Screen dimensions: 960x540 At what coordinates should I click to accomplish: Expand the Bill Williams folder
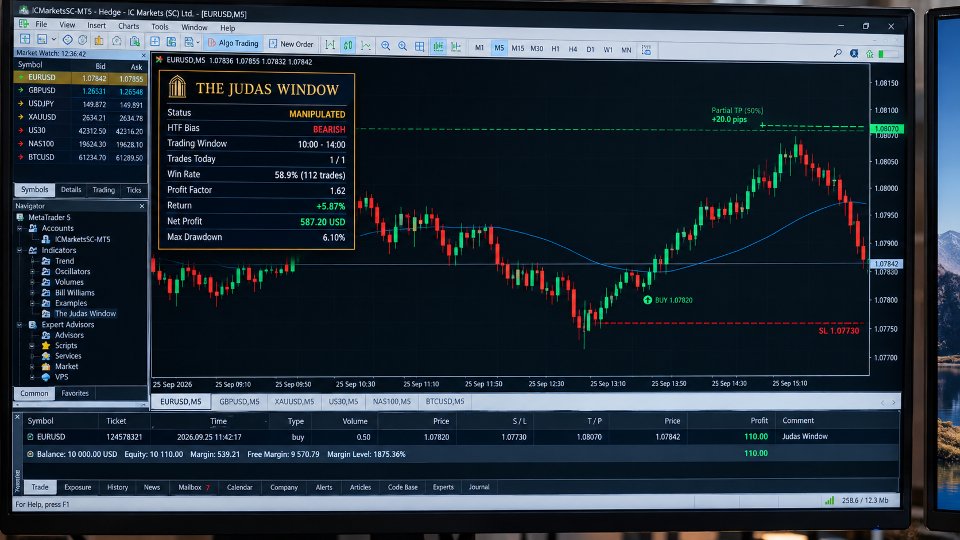[x=32, y=293]
